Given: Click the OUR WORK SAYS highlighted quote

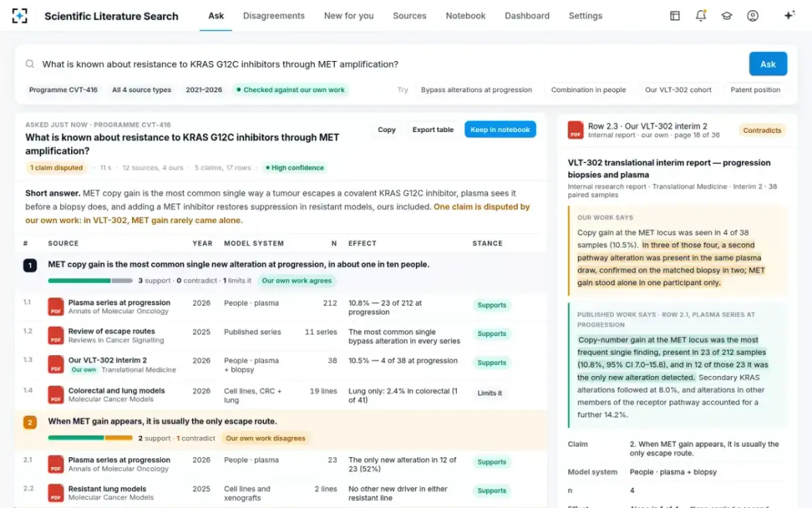Looking at the screenshot, I should [x=678, y=251].
